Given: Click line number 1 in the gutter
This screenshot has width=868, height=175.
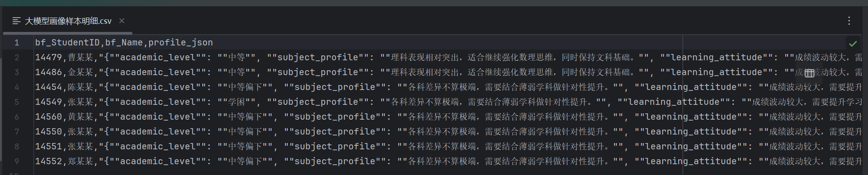Looking at the screenshot, I should (17, 43).
